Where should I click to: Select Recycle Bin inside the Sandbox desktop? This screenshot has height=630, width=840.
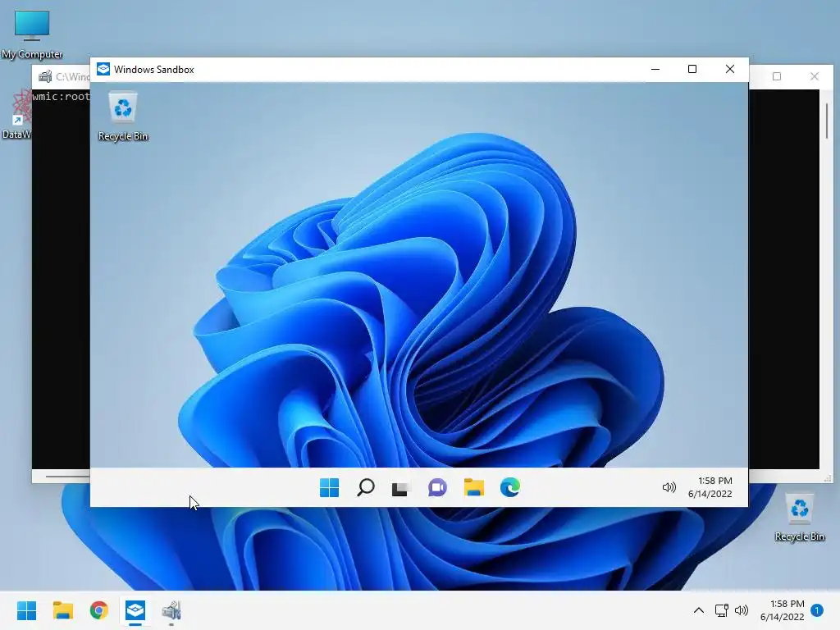click(123, 116)
